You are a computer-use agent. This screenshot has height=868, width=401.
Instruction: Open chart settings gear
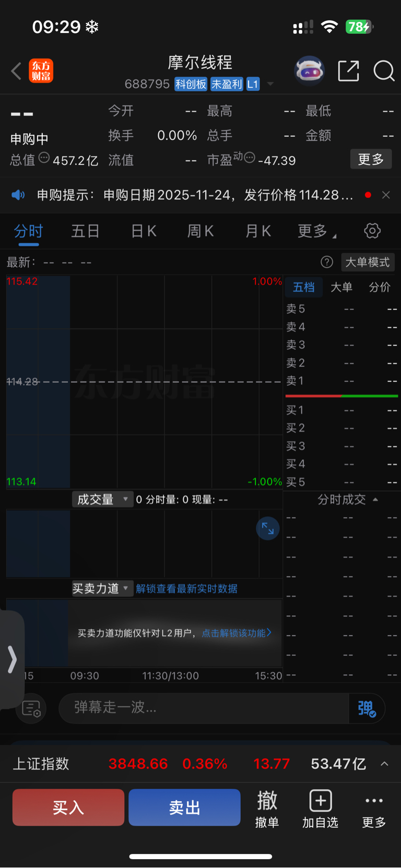point(372,231)
